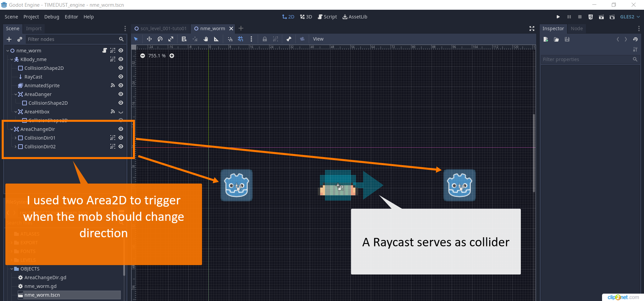Add a new scene tab with plus
The image size is (644, 301).
(x=241, y=29)
